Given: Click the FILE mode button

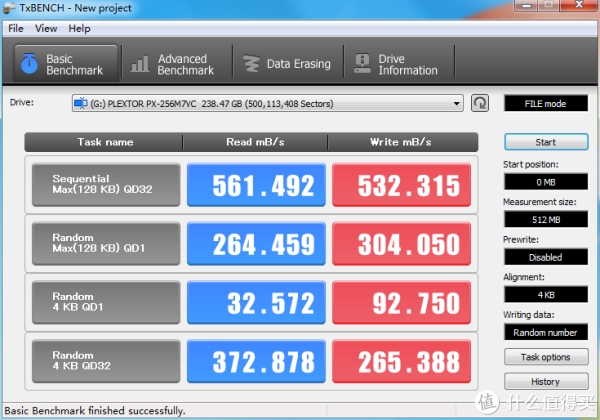Looking at the screenshot, I should pyautogui.click(x=546, y=103).
